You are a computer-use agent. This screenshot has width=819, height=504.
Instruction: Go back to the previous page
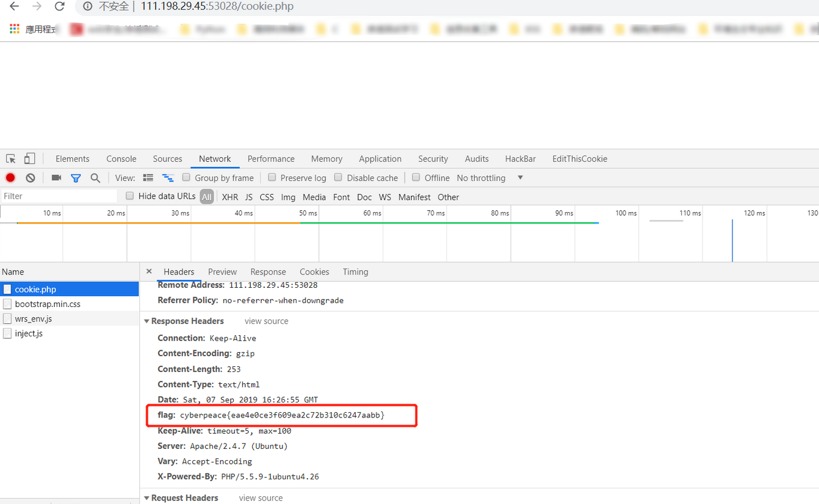[14, 7]
